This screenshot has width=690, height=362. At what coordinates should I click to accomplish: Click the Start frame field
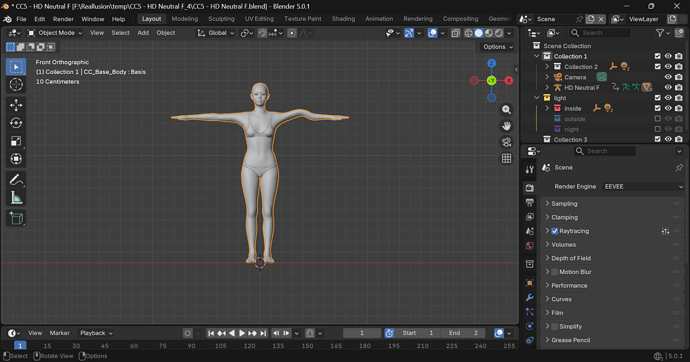tap(418, 333)
